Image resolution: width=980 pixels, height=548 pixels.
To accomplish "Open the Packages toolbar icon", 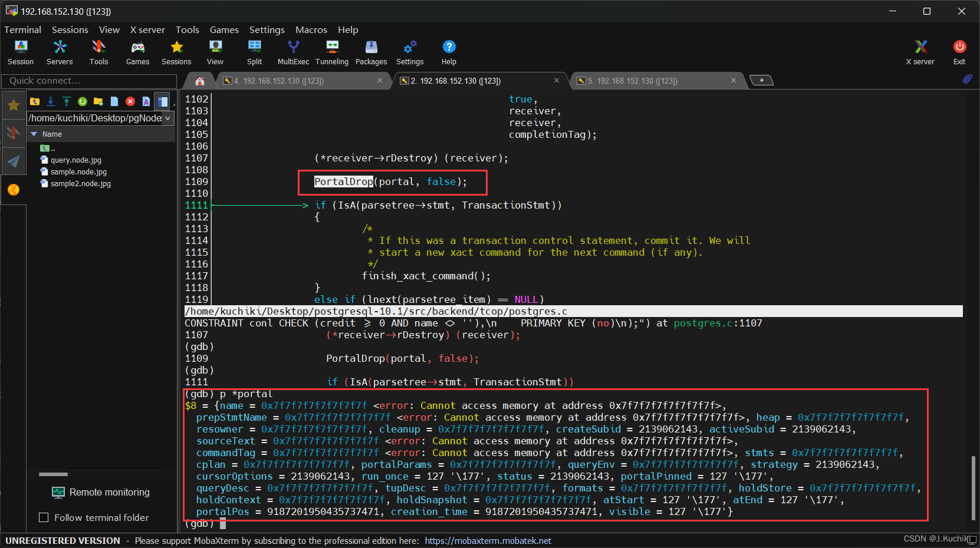I will tap(371, 52).
